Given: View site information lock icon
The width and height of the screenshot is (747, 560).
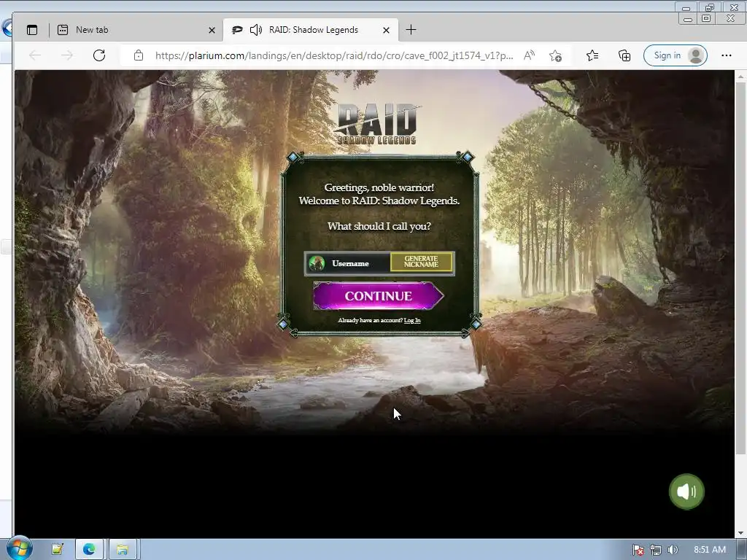Looking at the screenshot, I should click(138, 55).
